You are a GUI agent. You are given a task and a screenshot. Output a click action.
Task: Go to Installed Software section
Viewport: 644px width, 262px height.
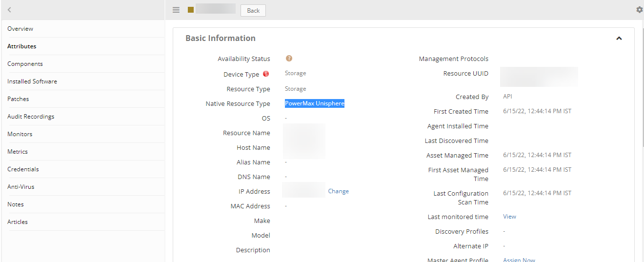(32, 81)
